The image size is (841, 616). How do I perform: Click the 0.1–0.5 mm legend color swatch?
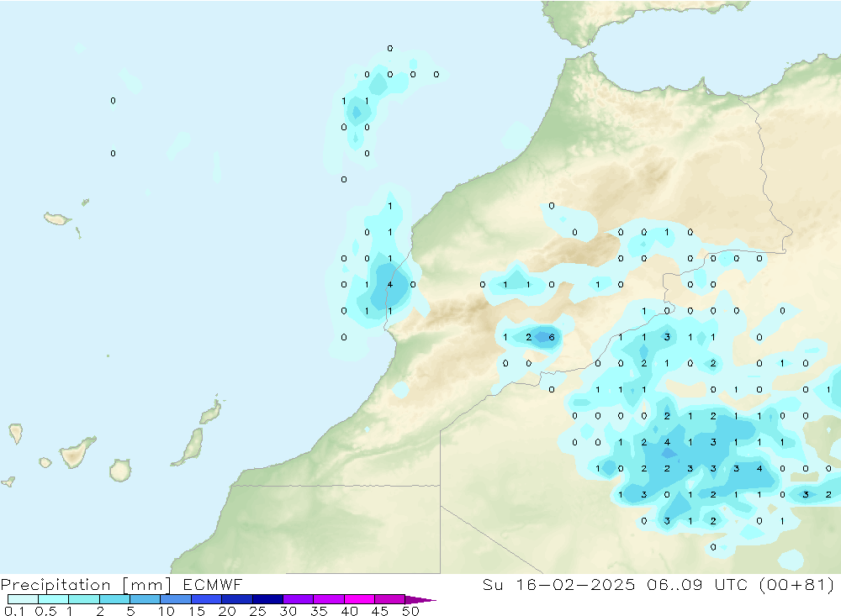(x=23, y=599)
